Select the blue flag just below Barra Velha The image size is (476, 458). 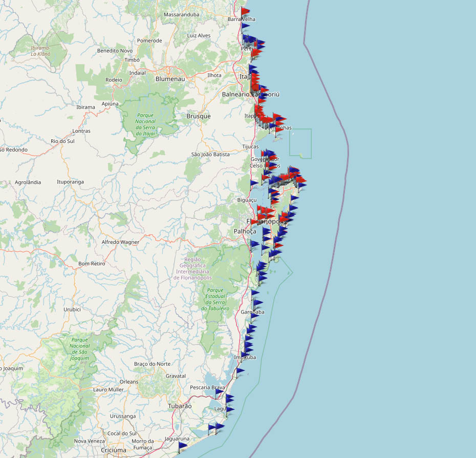pos(245,26)
